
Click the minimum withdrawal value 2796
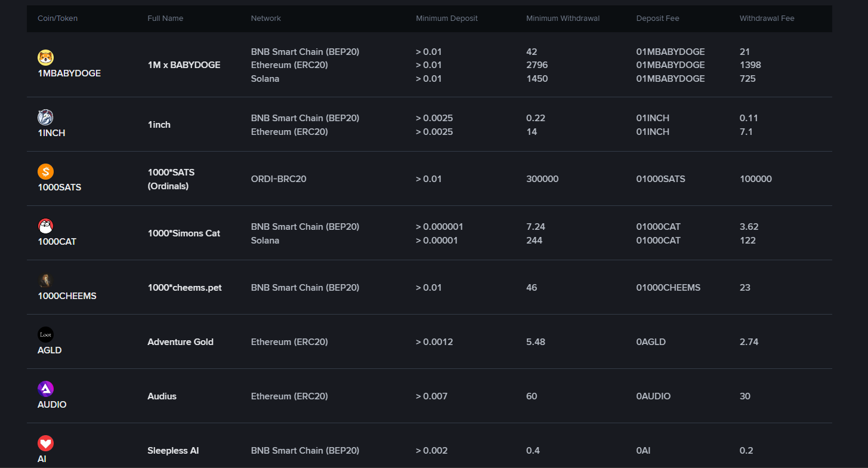[x=537, y=65]
